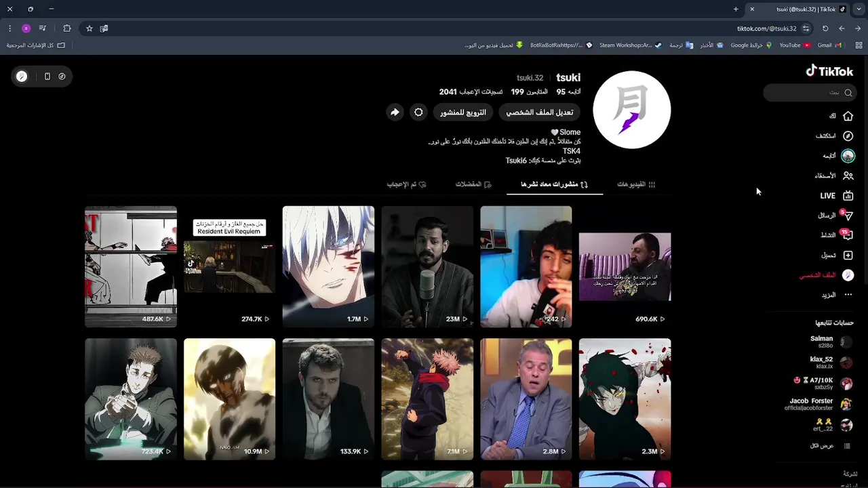Open the YouTube bookmark
This screenshot has width=868, height=488.
tap(795, 45)
